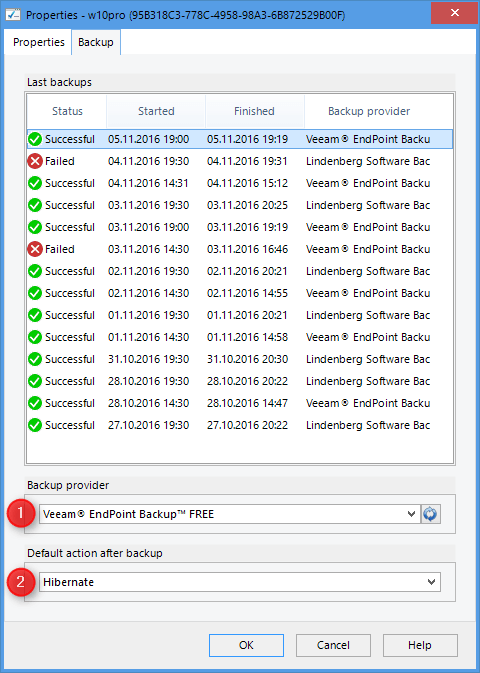
Task: Click provider cell in the 02.11.2016 14:30 row
Action: coord(368,293)
